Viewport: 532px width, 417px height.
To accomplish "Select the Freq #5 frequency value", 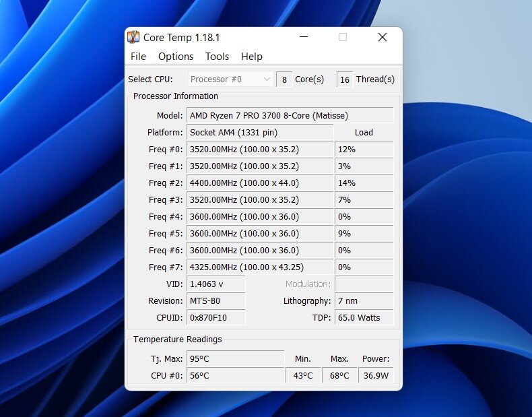I will click(x=260, y=234).
